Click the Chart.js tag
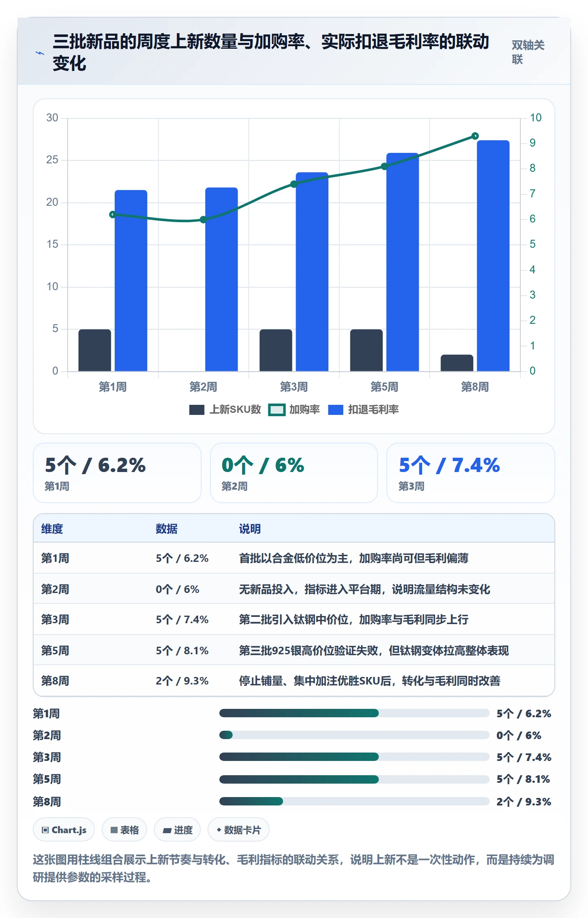The width and height of the screenshot is (588, 918). point(64,830)
